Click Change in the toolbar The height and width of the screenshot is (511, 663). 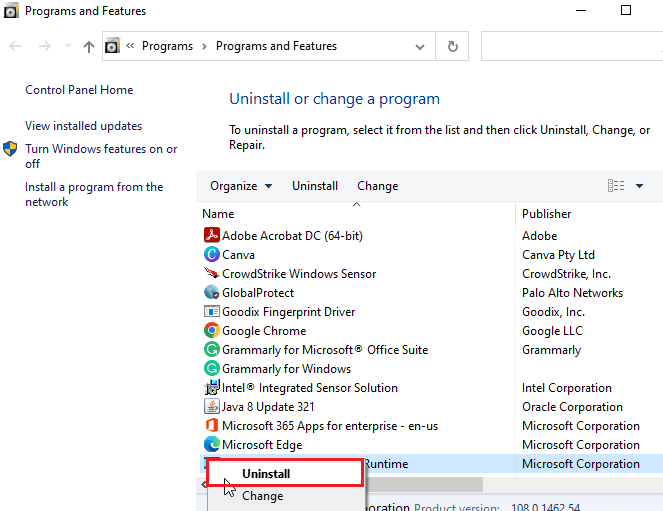point(378,186)
